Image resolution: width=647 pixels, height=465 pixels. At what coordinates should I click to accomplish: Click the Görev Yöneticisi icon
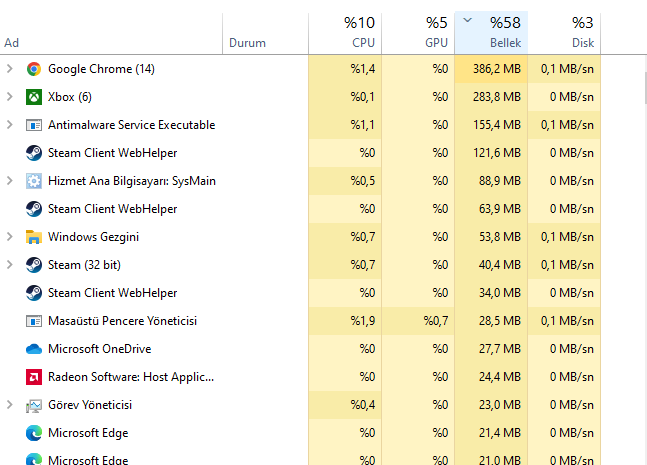click(x=34, y=405)
